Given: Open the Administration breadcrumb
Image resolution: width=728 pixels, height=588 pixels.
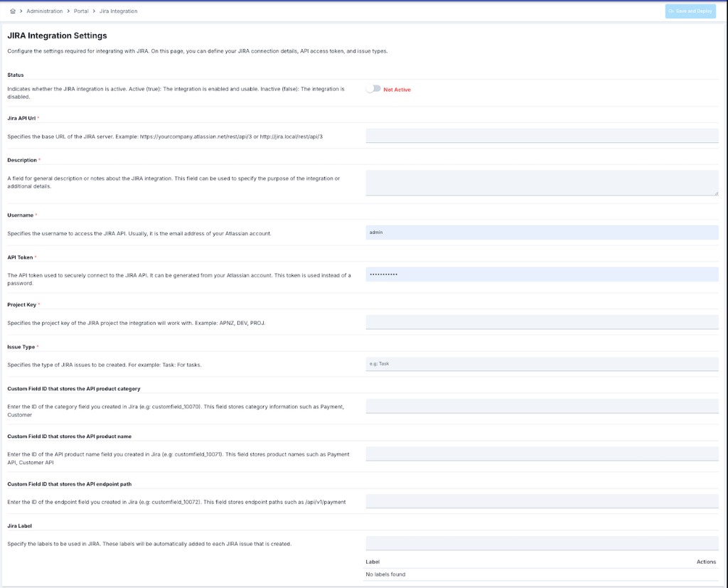Looking at the screenshot, I should tap(45, 11).
